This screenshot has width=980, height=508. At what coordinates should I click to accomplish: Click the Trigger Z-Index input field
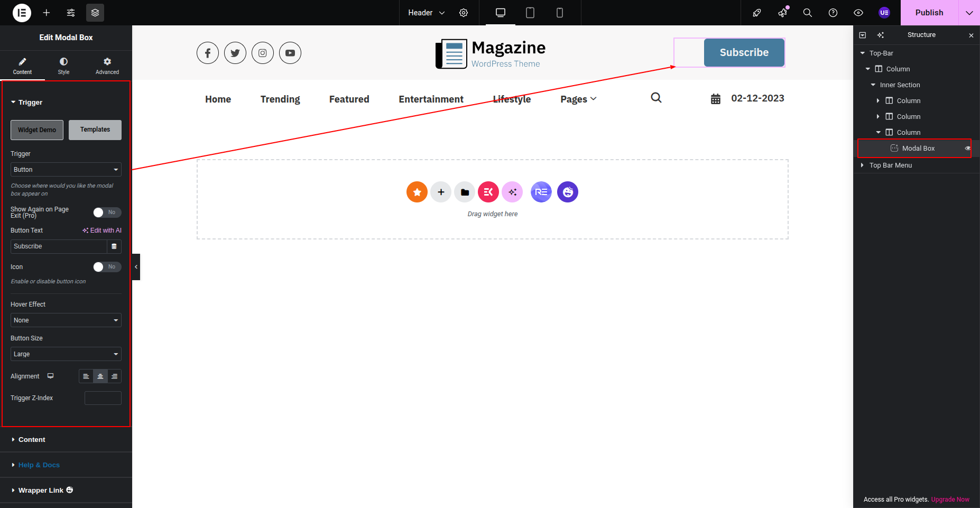coord(103,398)
